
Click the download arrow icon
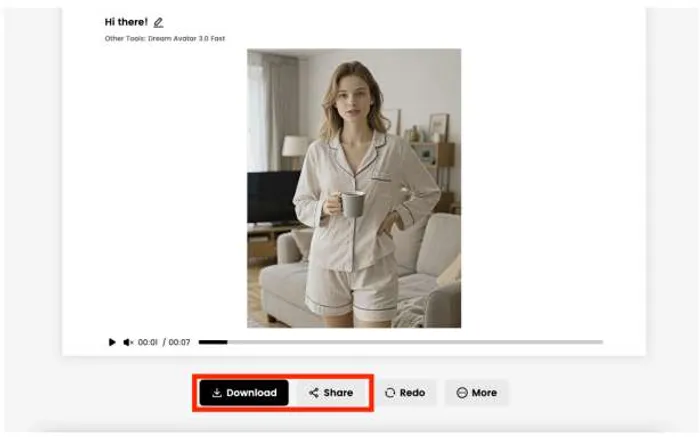click(217, 393)
